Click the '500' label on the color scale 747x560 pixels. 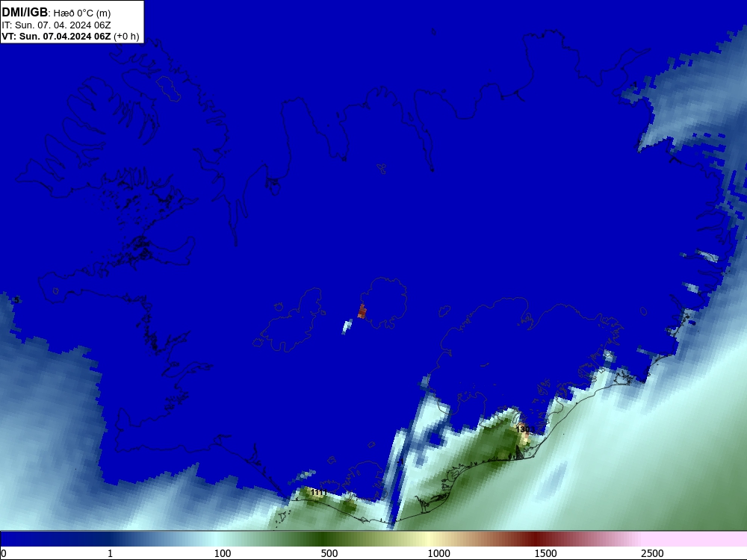click(329, 553)
